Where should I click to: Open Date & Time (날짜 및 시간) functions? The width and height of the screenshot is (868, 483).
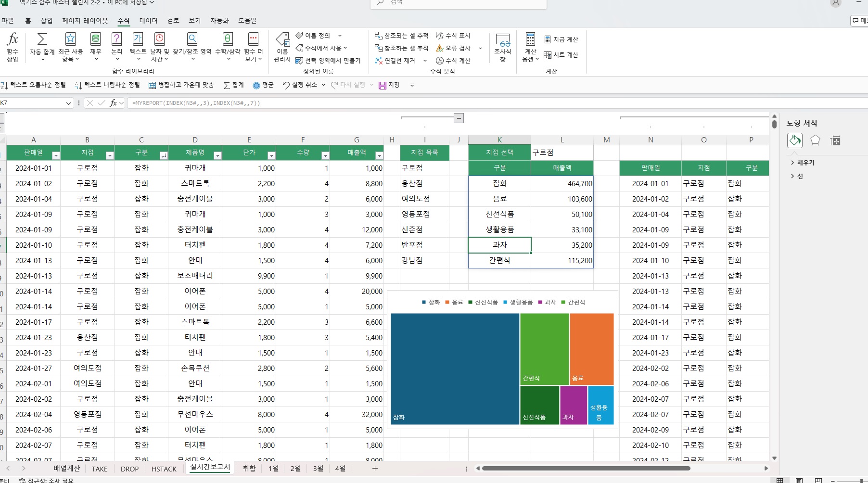pos(159,47)
